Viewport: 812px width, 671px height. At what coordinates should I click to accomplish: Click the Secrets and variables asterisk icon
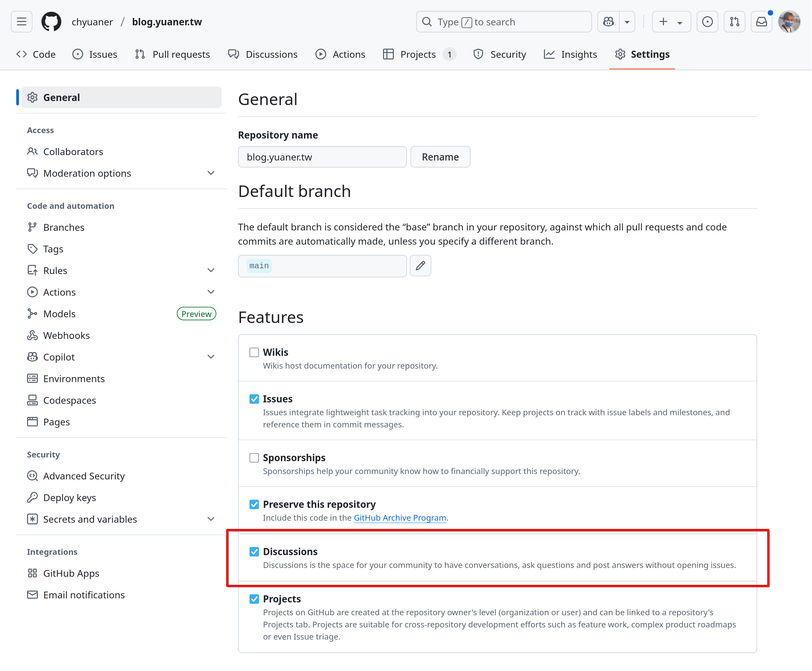click(32, 520)
